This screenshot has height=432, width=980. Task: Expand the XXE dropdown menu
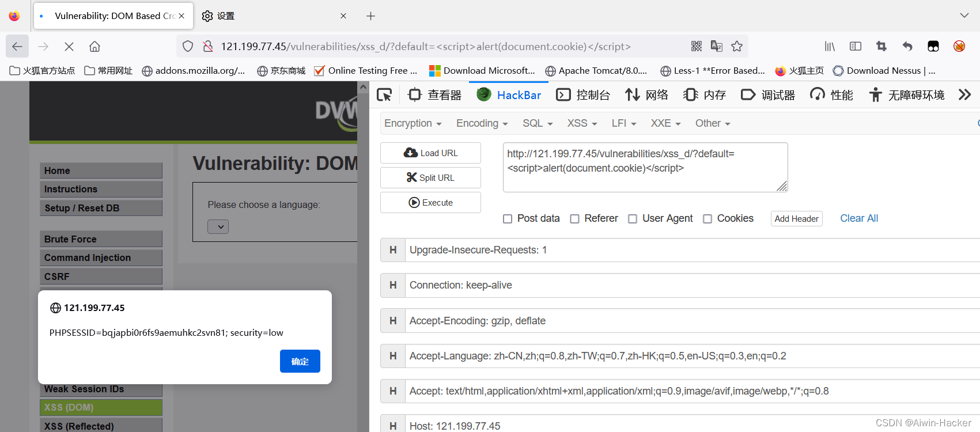pos(665,123)
